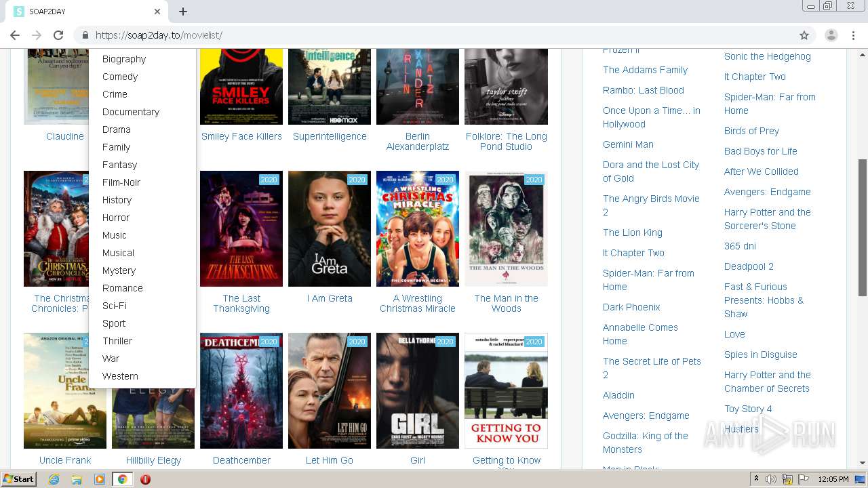The image size is (868, 488).
Task: Click the taskbar clock showing 12:05 PM
Action: tap(833, 479)
